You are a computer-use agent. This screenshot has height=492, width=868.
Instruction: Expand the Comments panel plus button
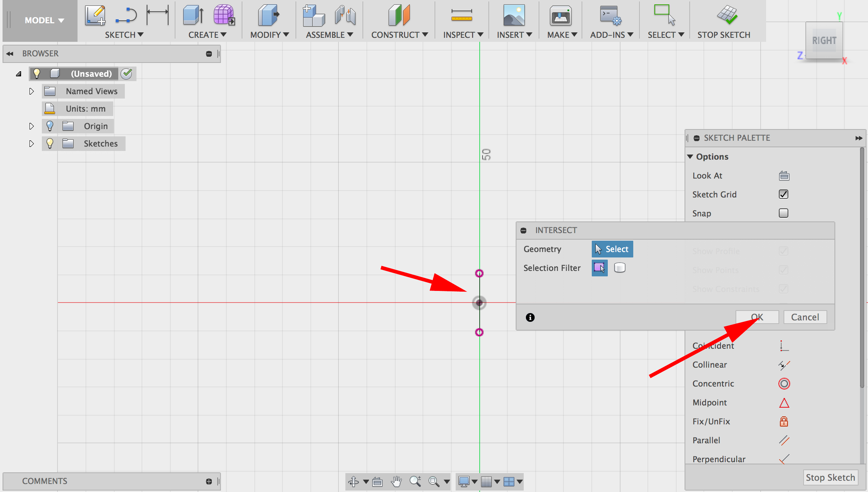tap(209, 481)
